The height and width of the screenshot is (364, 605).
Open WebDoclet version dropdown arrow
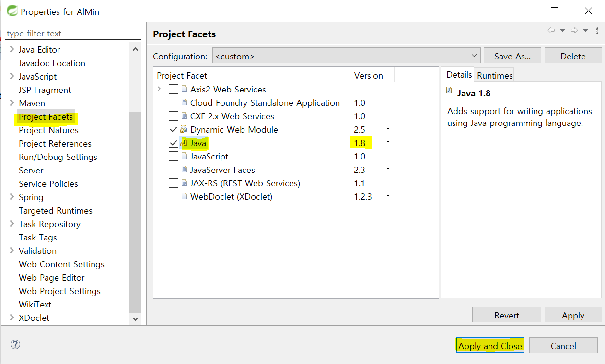pos(388,196)
